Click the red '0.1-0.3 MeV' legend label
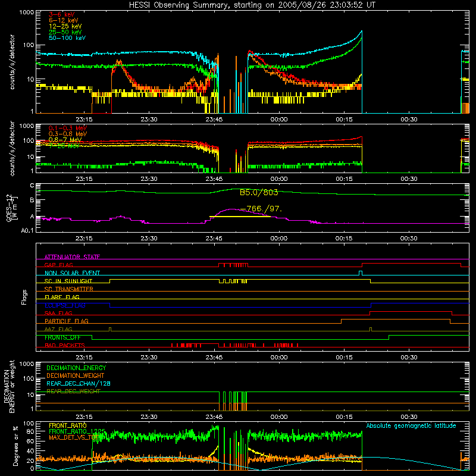Viewport: 476px width, 476px height. [x=68, y=128]
